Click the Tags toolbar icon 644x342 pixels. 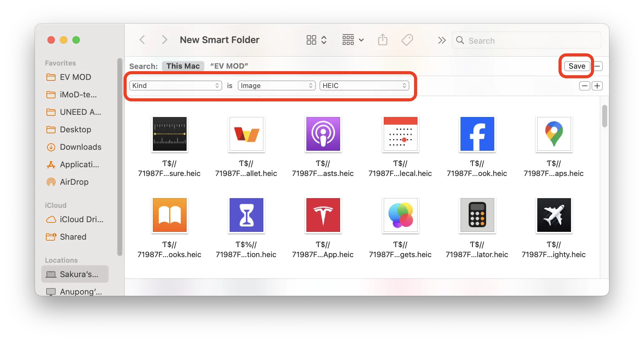coord(407,40)
